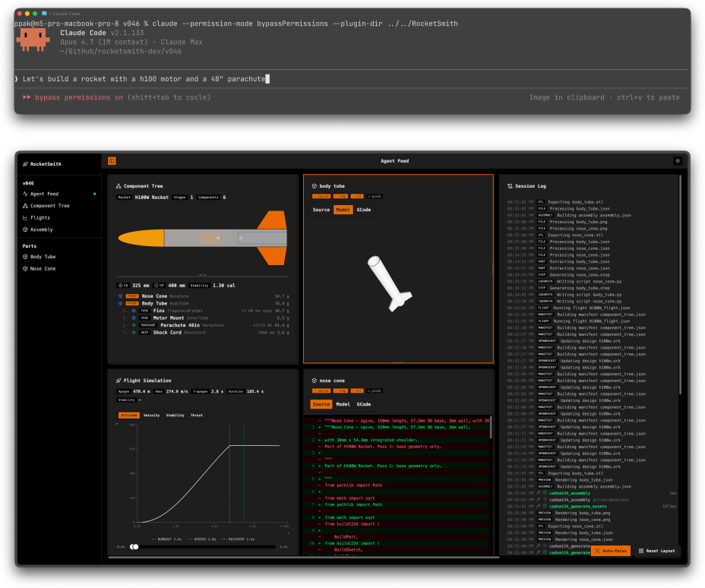Toggle the gcode badge on body tube panel
The width and height of the screenshot is (705, 588).
point(375,197)
